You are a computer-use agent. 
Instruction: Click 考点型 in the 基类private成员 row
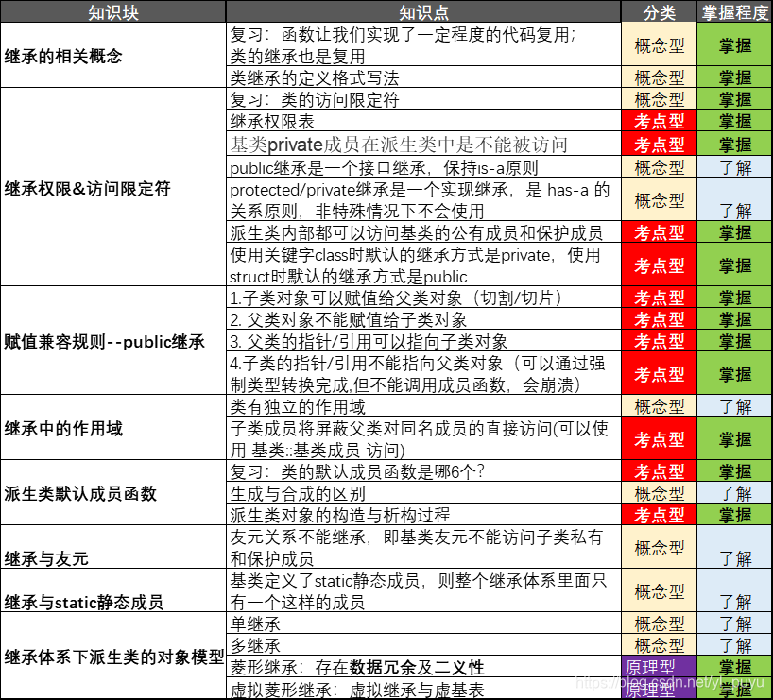[659, 144]
